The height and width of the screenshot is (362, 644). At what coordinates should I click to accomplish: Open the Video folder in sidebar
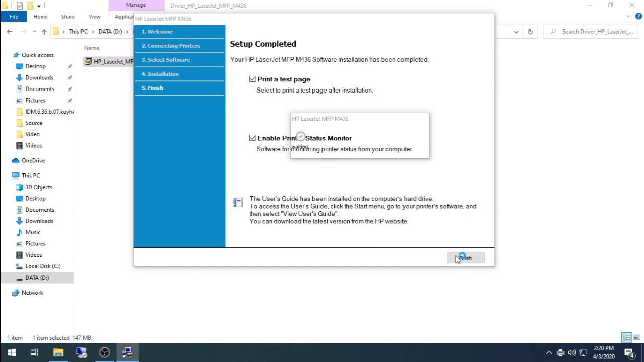[32, 134]
